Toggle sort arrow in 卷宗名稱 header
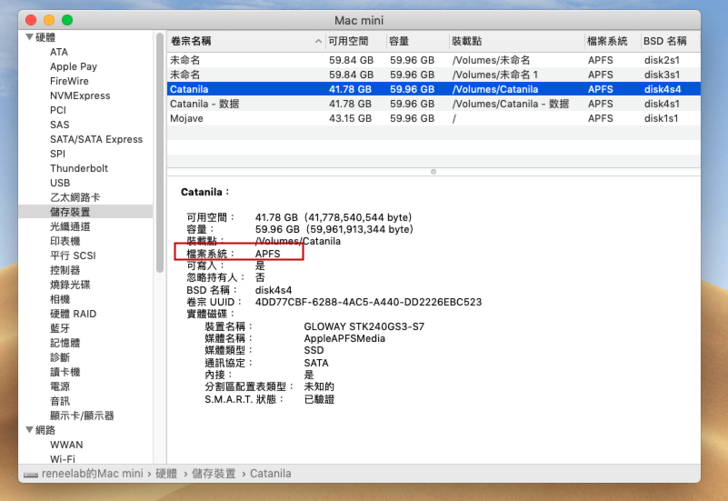Image resolution: width=728 pixels, height=501 pixels. point(318,41)
